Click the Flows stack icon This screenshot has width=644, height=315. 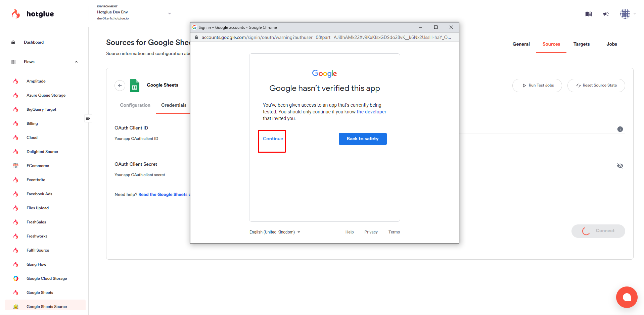coord(13,62)
